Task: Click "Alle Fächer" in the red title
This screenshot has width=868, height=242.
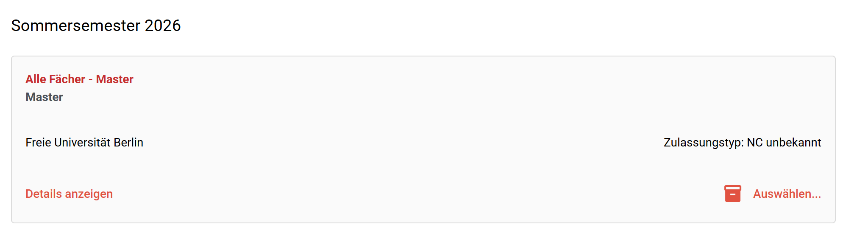Action: pyautogui.click(x=55, y=79)
